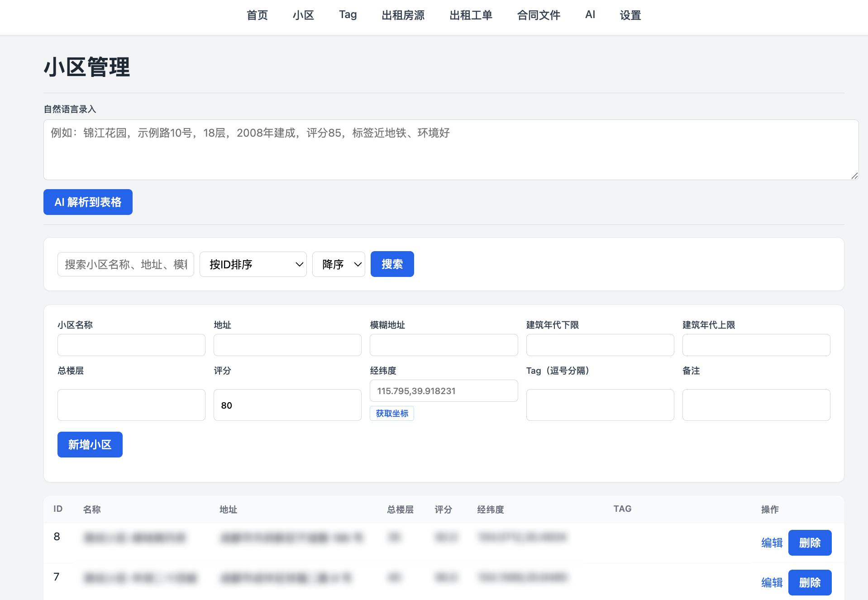The image size is (868, 600).
Task: Click the 评分 field showing 80
Action: point(287,405)
